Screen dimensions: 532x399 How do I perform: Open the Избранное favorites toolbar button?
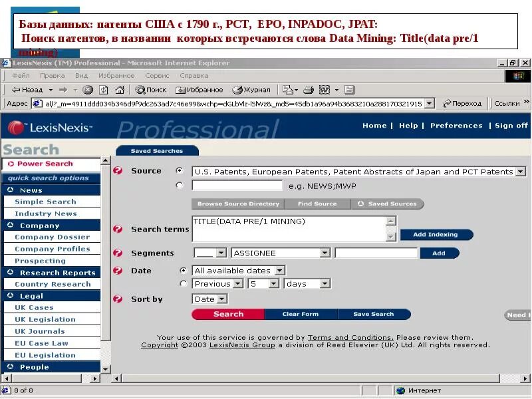tap(199, 90)
